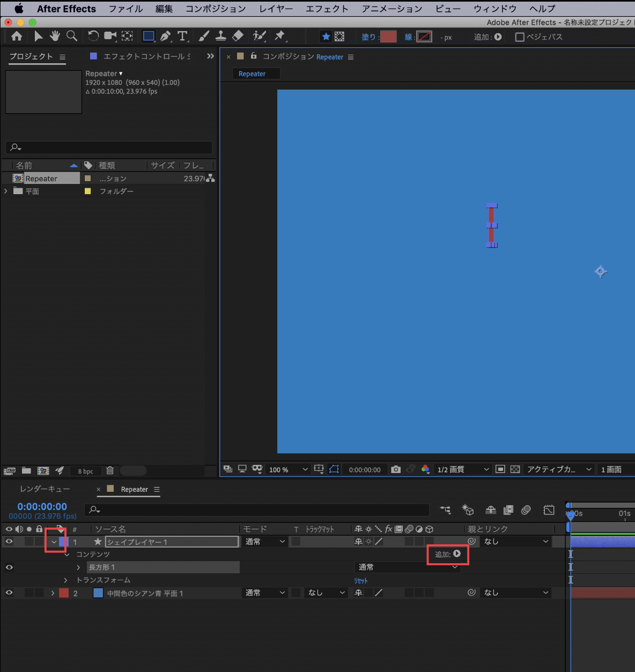Open the エフェクト menu
Viewport: 635px width, 672px height.
point(327,9)
